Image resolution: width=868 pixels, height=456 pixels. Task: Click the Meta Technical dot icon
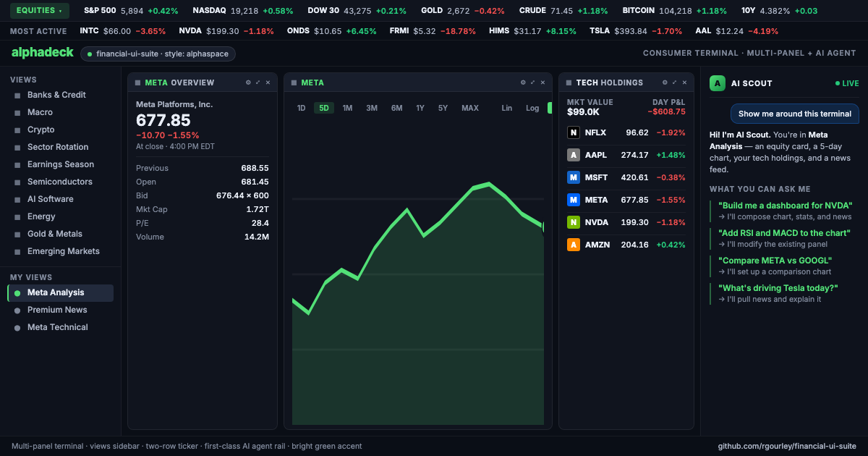coord(17,328)
